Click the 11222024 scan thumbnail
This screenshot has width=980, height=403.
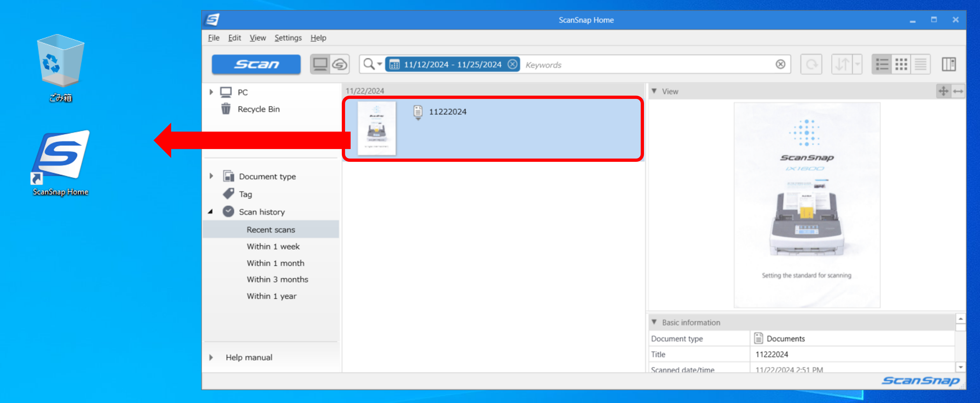pos(377,128)
